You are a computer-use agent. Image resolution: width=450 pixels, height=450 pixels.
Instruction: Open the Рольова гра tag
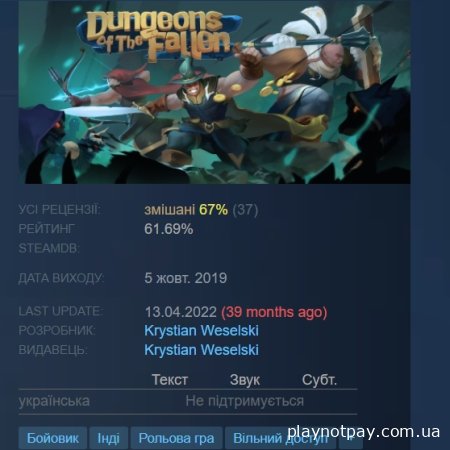[176, 438]
